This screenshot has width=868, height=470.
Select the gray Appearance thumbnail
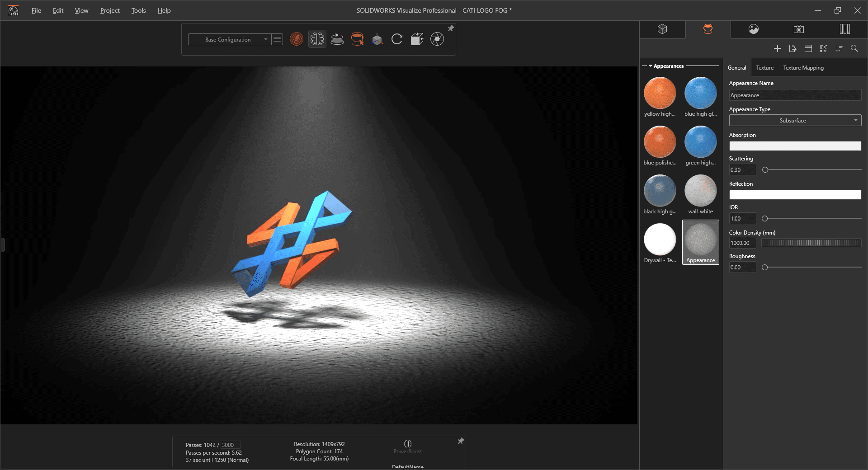point(701,242)
